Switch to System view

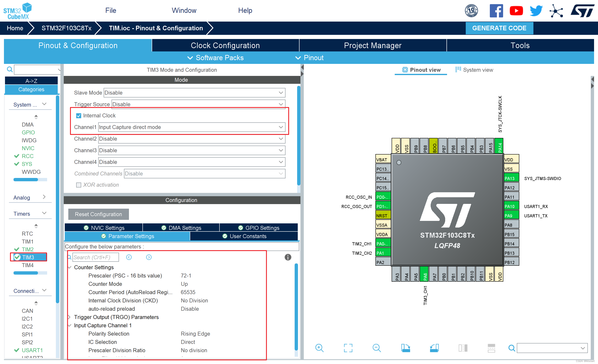click(x=474, y=70)
